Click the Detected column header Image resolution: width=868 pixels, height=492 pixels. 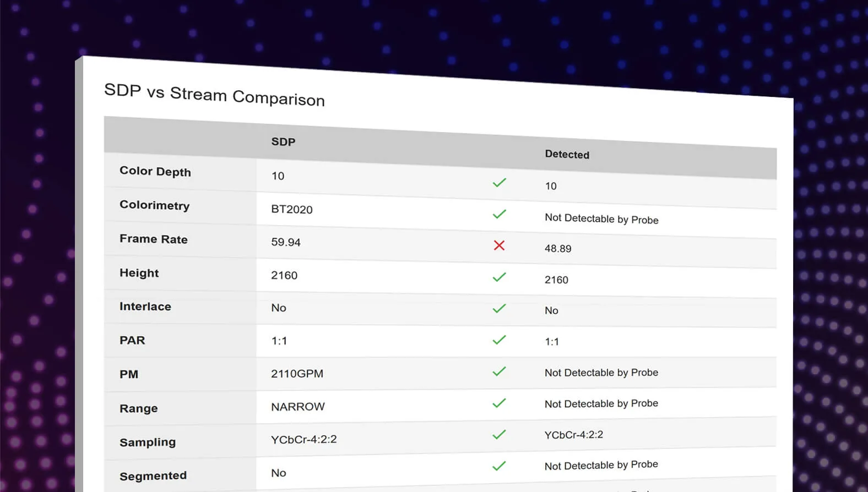coord(567,155)
